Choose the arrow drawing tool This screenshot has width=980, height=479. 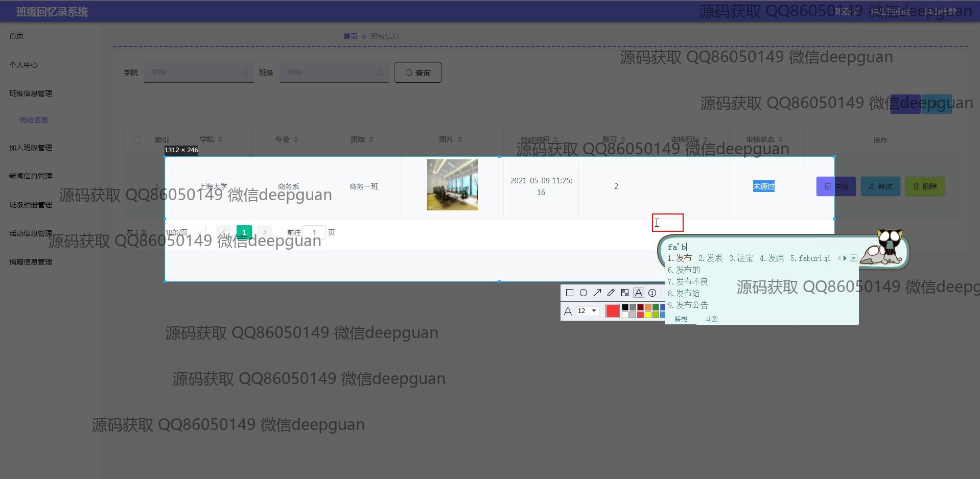coord(597,293)
